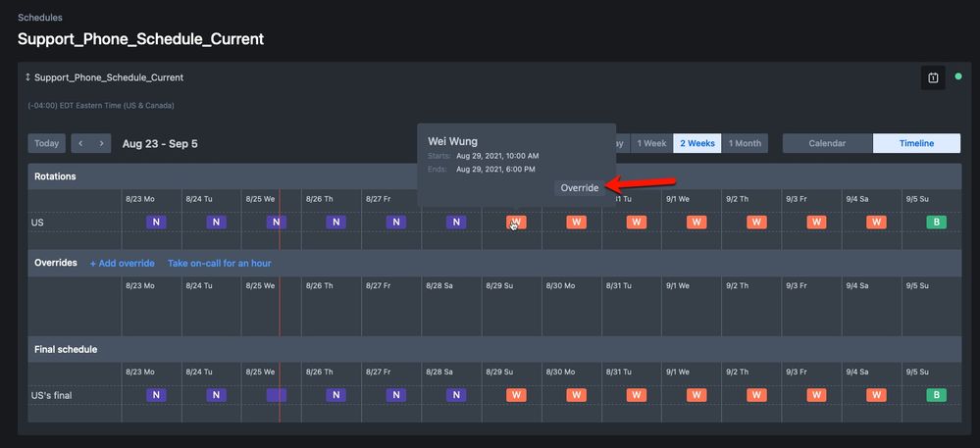
Task: Open the calendar icon button at top right
Action: point(933,77)
